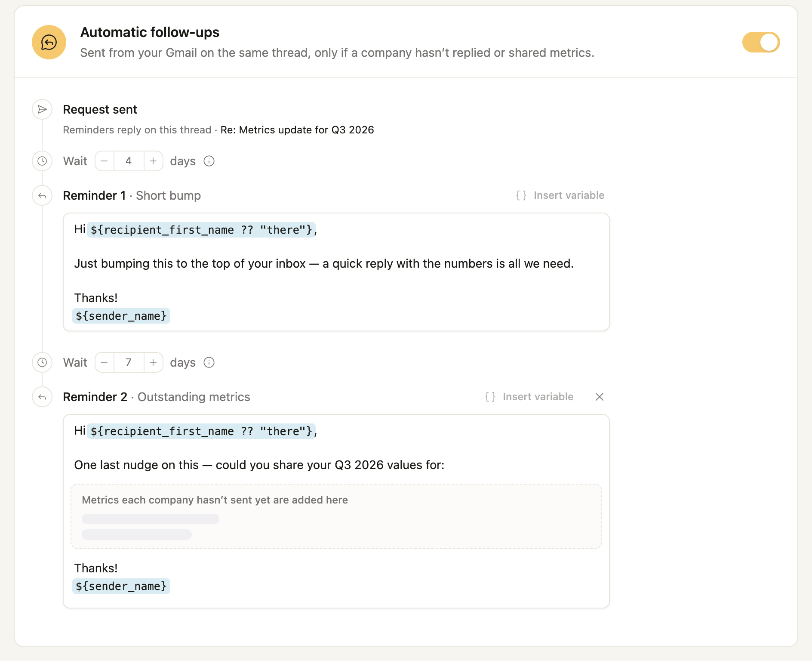This screenshot has width=812, height=661.
Task: Click the 'Request sent' heading
Action: pyautogui.click(x=100, y=109)
